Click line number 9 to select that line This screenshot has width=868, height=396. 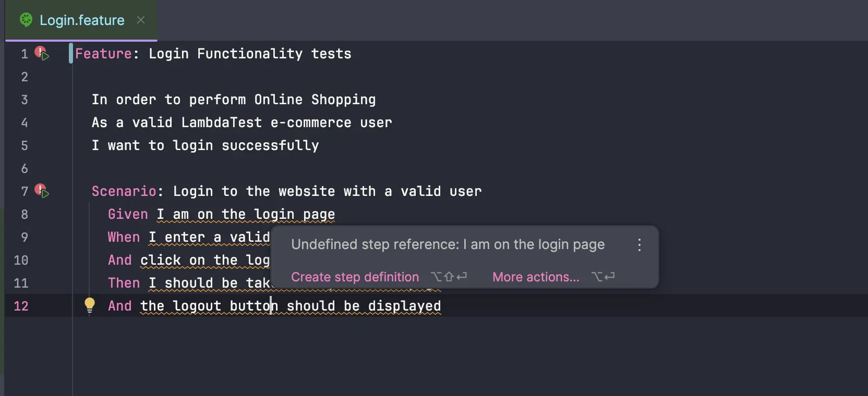[24, 237]
